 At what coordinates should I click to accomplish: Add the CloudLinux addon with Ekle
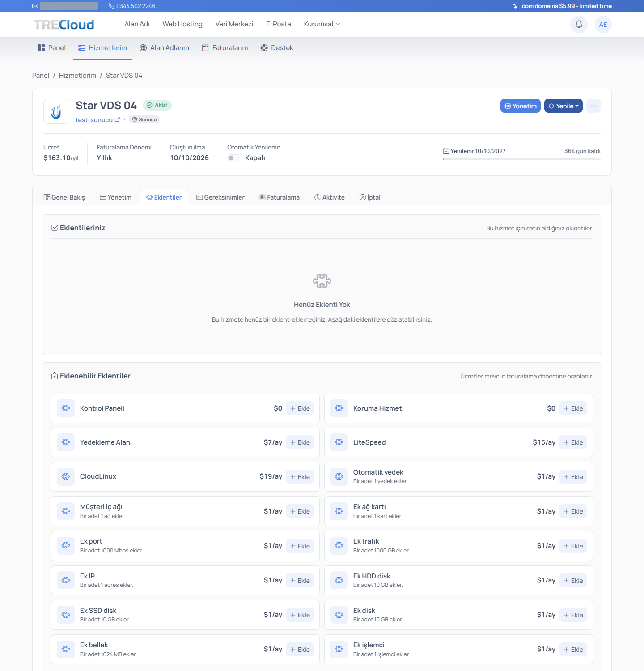[x=300, y=477]
